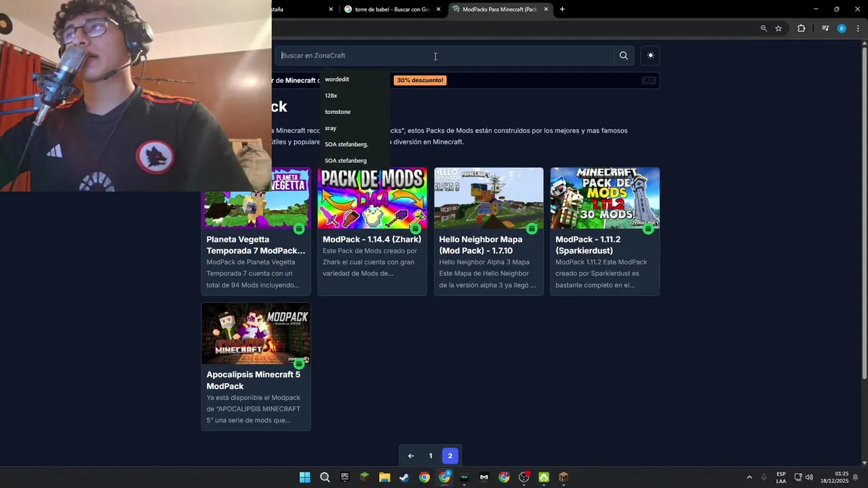The width and height of the screenshot is (868, 488).
Task: Open the Minecraft crafting table icon in the taskbar
Action: click(564, 477)
